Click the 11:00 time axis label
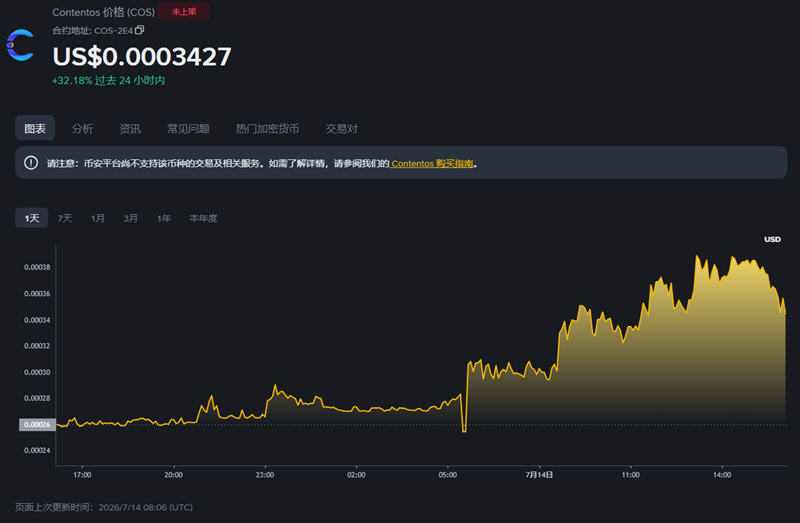 tap(631, 475)
